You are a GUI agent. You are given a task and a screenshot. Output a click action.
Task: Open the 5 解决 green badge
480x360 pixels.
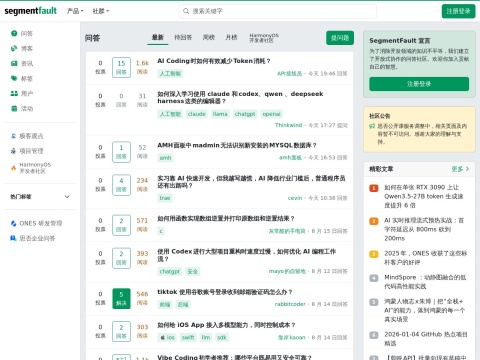click(121, 298)
